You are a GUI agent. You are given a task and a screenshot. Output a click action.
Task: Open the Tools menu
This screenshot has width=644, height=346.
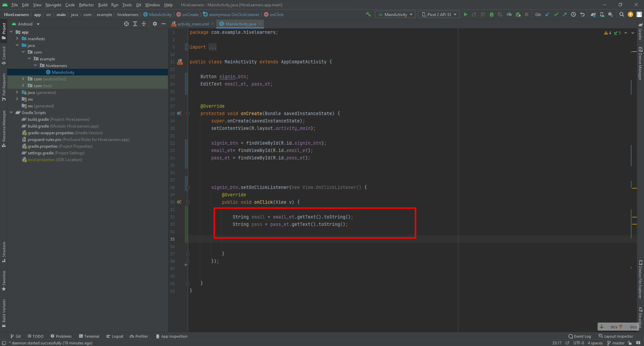pyautogui.click(x=127, y=5)
